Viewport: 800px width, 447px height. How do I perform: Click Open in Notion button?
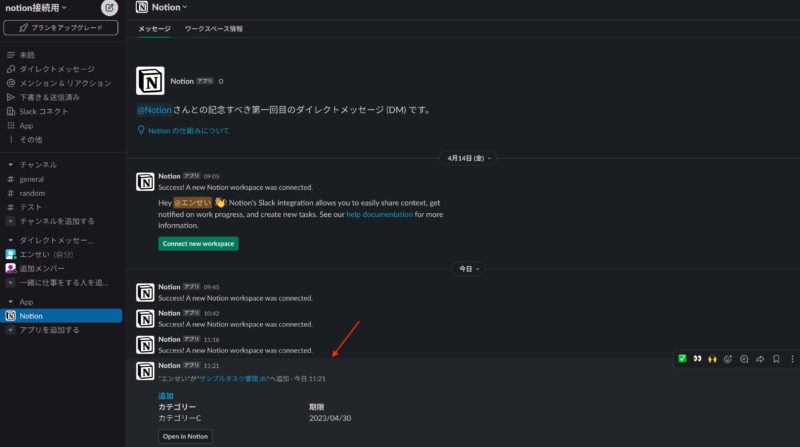(185, 436)
